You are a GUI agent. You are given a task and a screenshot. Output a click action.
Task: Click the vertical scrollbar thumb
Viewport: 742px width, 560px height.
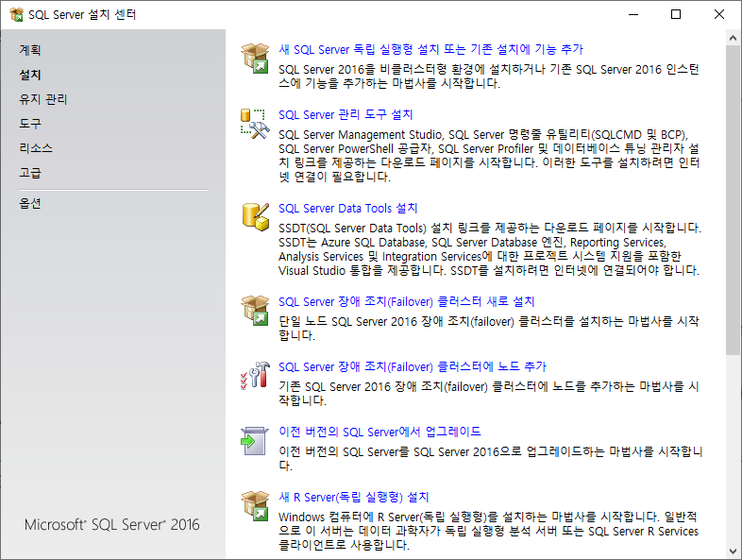point(733,200)
